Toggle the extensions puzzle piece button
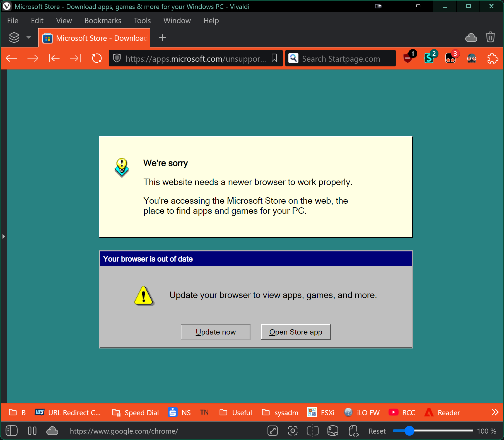504x440 pixels. (x=493, y=58)
